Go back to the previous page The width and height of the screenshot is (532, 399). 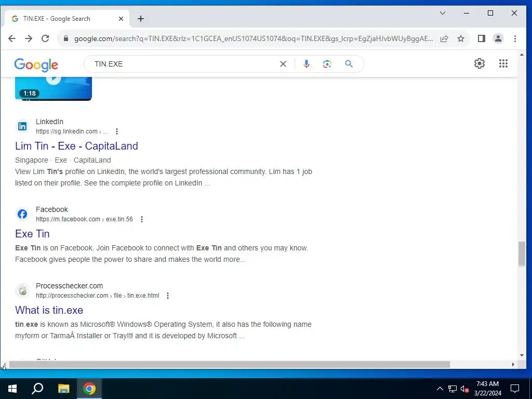click(x=12, y=38)
